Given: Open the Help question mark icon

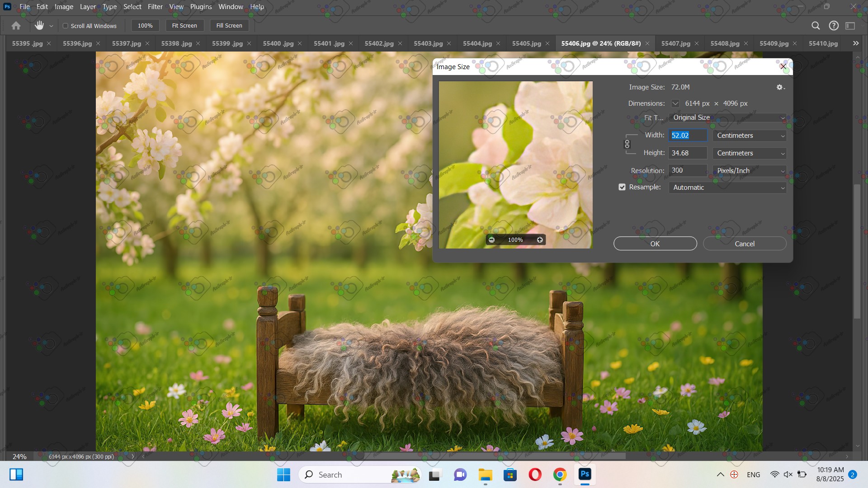Looking at the screenshot, I should click(834, 26).
